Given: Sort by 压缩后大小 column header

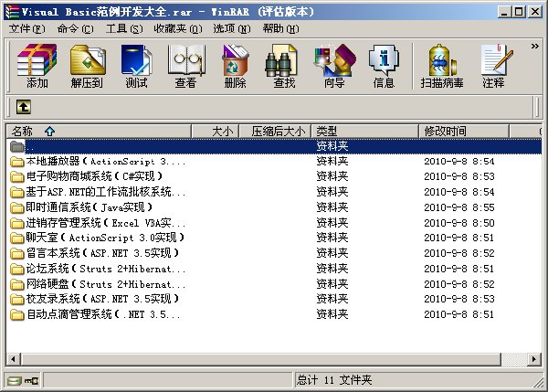Looking at the screenshot, I should pos(275,132).
